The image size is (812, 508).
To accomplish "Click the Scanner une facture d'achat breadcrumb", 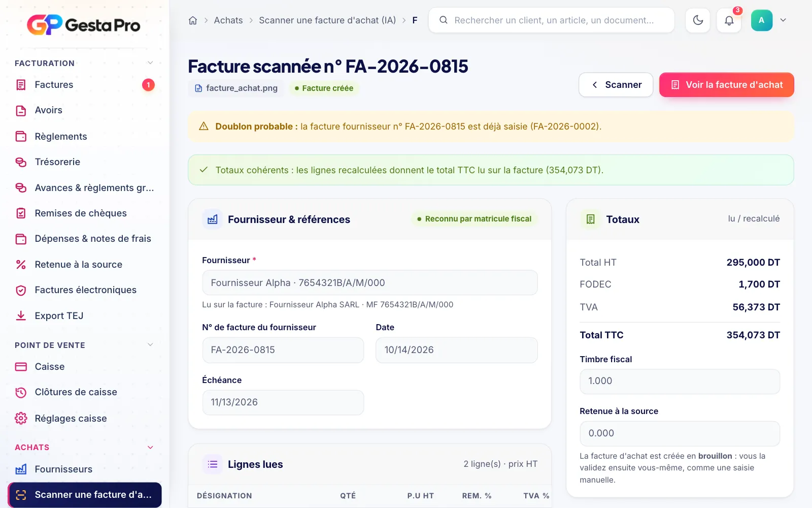I will click(x=327, y=20).
